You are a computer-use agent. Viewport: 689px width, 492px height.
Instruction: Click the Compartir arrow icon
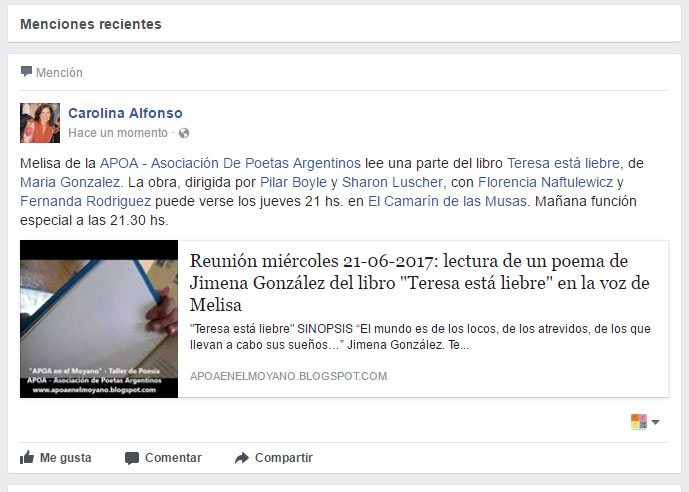coord(242,458)
